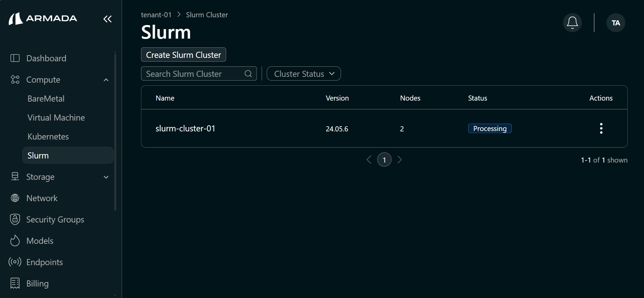The height and width of the screenshot is (298, 644).
Task: Click the search magnifier icon
Action: [x=248, y=74]
